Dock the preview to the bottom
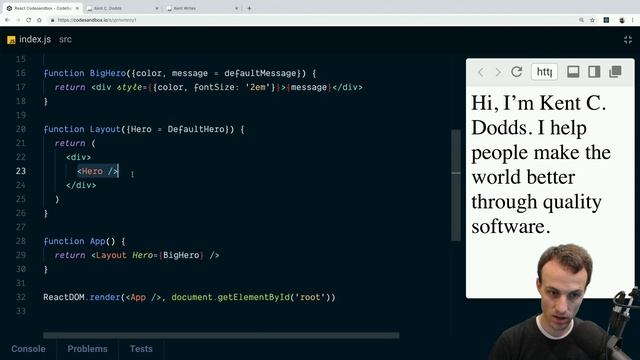The width and height of the screenshot is (640, 360). tap(573, 72)
